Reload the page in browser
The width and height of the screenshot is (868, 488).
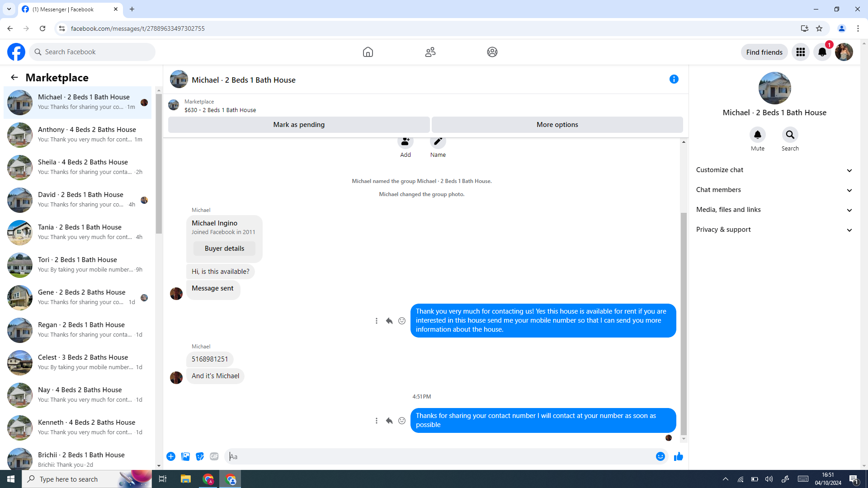tap(42, 28)
